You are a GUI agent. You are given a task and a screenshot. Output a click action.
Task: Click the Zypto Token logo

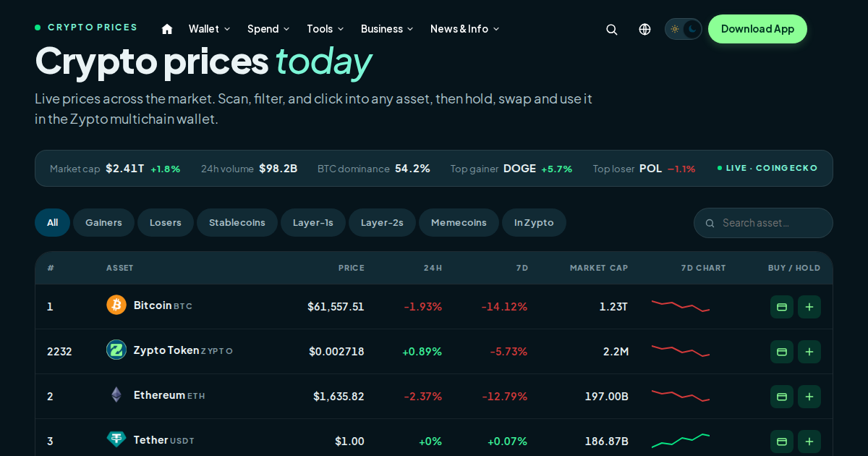pyautogui.click(x=116, y=350)
